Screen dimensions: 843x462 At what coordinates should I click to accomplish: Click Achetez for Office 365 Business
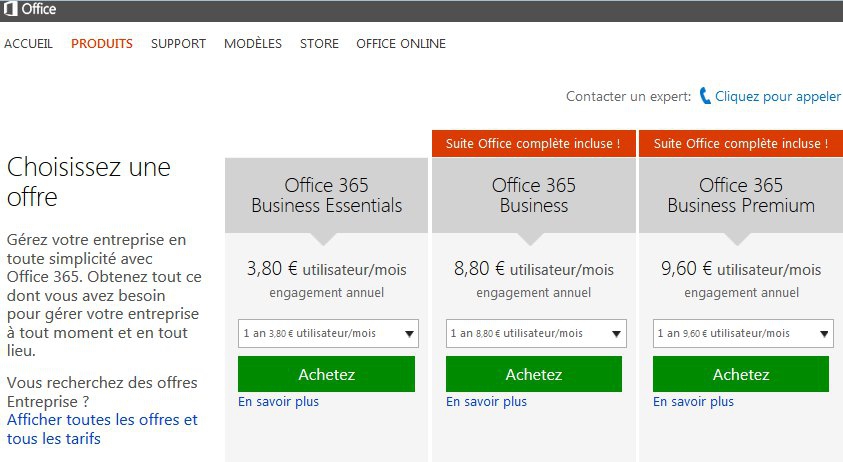click(x=534, y=374)
